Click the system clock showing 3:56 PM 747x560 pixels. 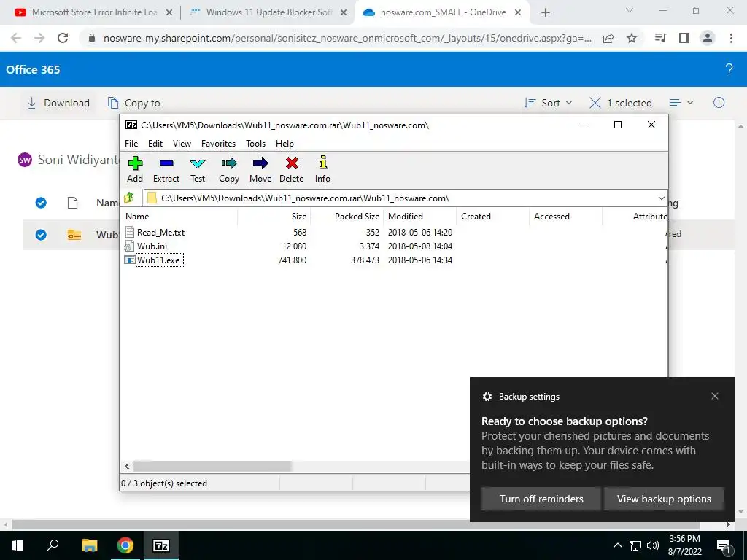click(x=684, y=545)
